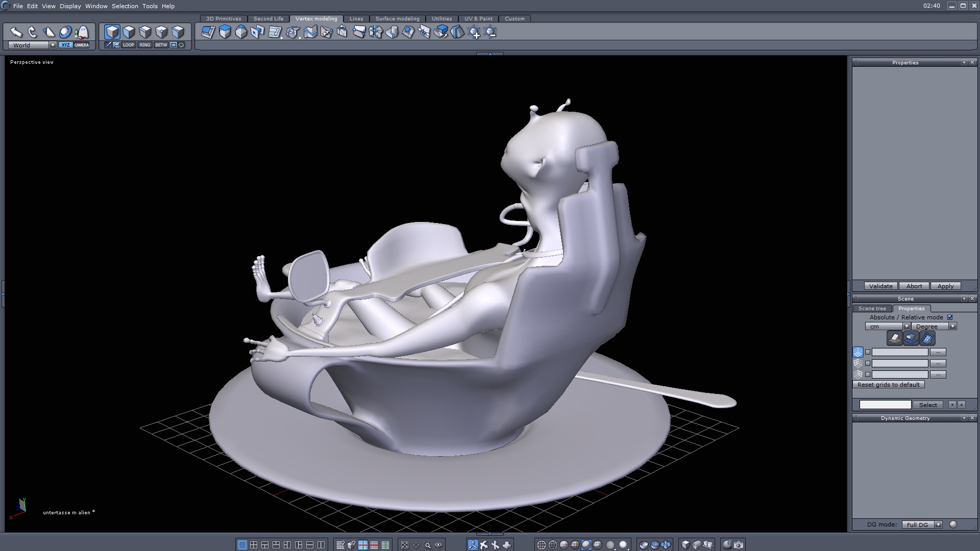This screenshot has height=551, width=980.
Task: Click Reset grids to default button
Action: [x=888, y=385]
